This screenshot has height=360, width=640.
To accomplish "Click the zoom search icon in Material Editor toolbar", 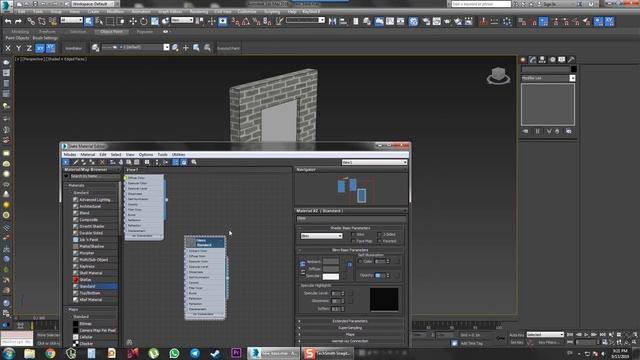I will click(194, 162).
